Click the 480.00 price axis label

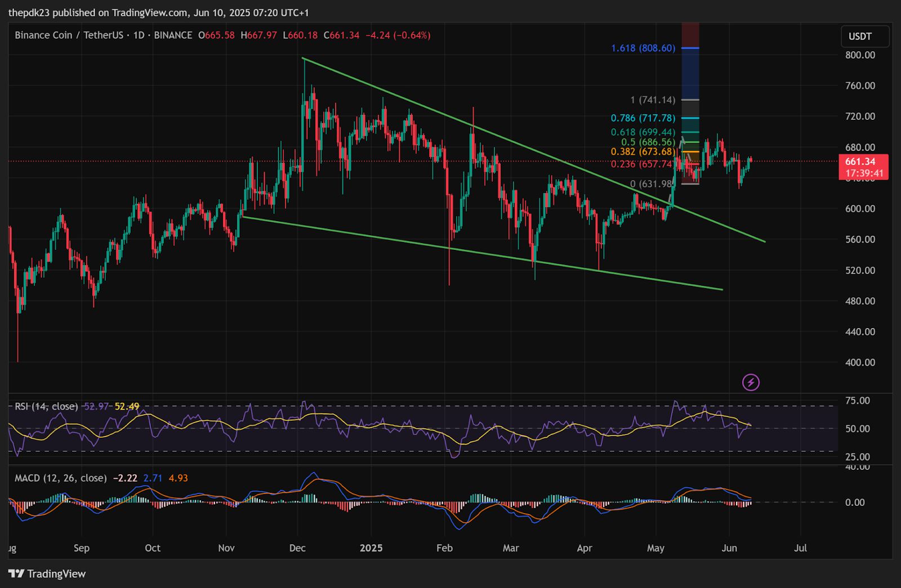tap(860, 301)
